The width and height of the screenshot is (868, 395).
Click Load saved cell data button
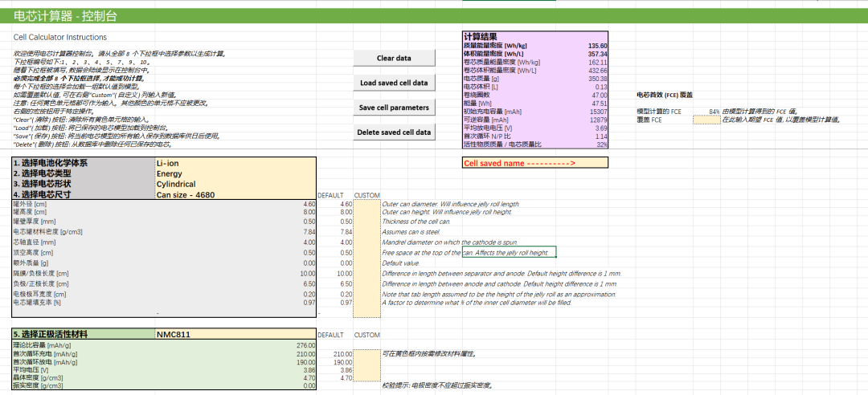tap(394, 83)
